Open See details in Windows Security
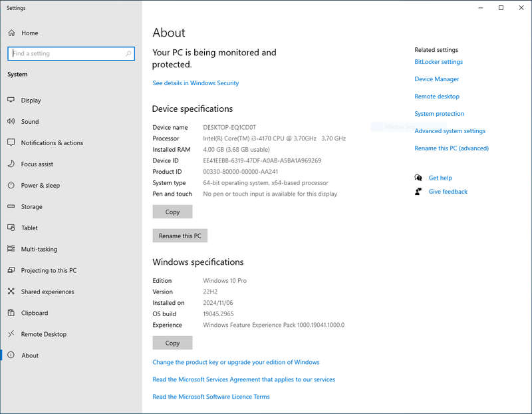532x414 pixels. (196, 83)
